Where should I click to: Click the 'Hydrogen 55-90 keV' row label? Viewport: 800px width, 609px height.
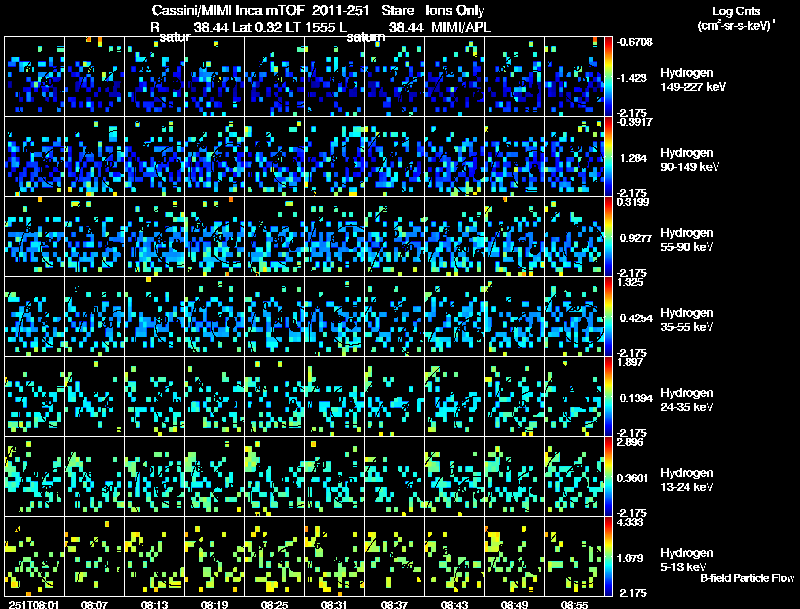[x=687, y=240]
